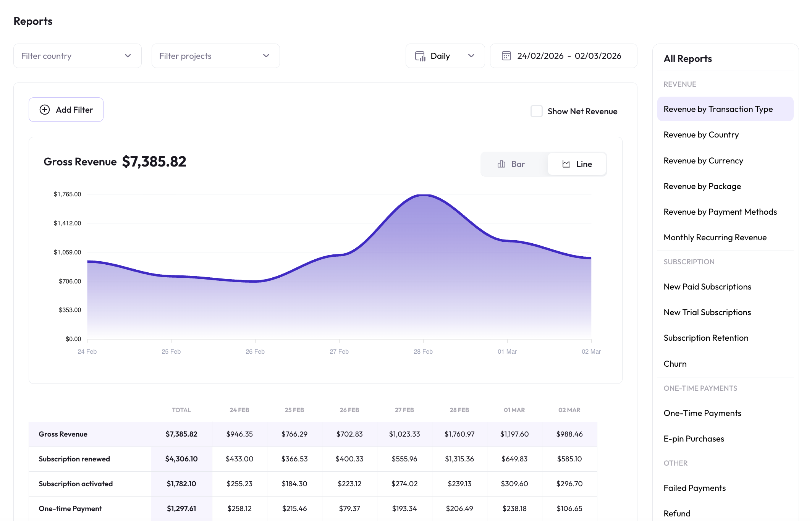The height and width of the screenshot is (521, 812).
Task: Click the 28 Feb peak on chart
Action: 423,195
